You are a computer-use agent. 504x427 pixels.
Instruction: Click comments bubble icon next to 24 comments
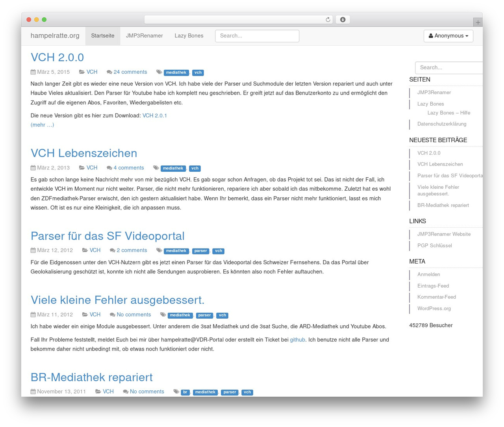(109, 72)
